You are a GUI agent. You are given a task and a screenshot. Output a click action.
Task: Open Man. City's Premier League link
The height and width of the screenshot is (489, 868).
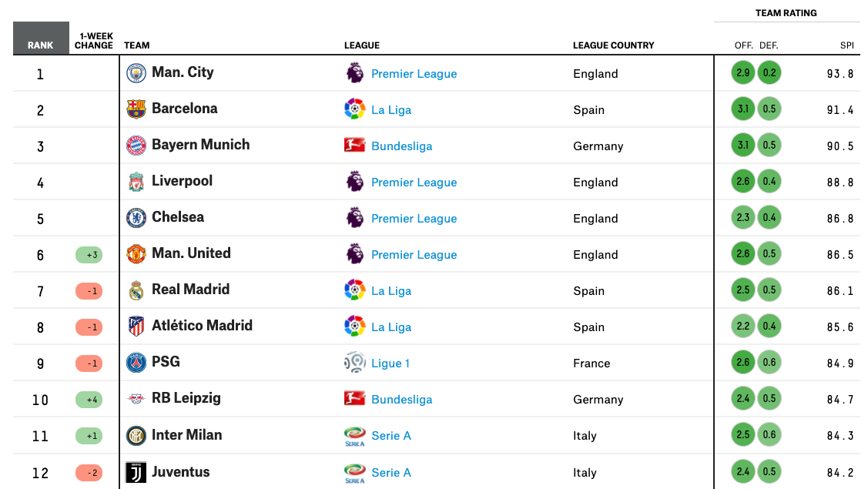[x=414, y=74]
